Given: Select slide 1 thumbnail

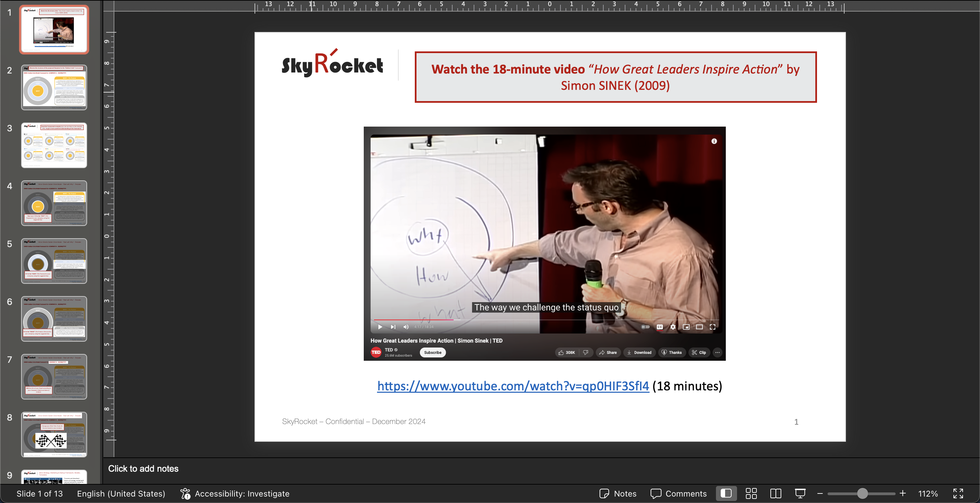Looking at the screenshot, I should [x=54, y=29].
